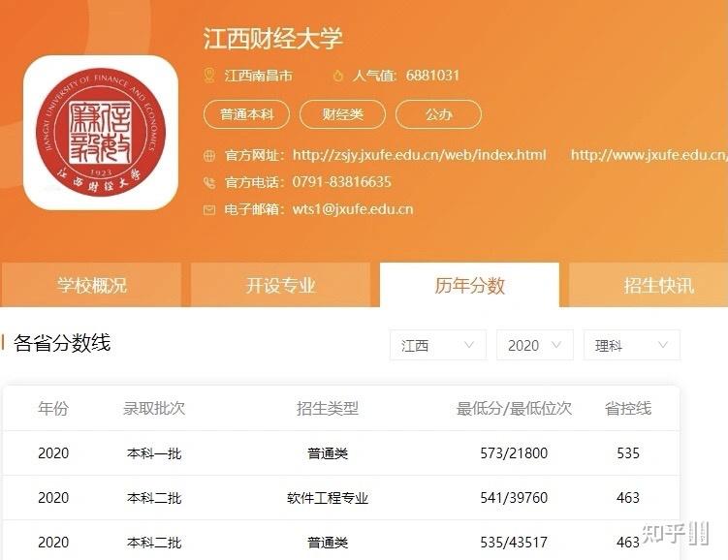Image resolution: width=728 pixels, height=560 pixels.
Task: Click the 本科一批 batch cell
Action: click(x=154, y=453)
